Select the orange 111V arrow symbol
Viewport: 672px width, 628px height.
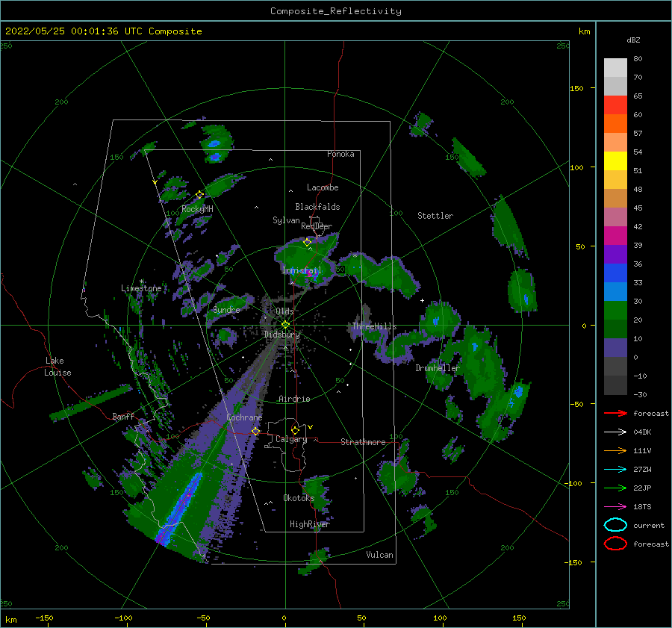615,450
